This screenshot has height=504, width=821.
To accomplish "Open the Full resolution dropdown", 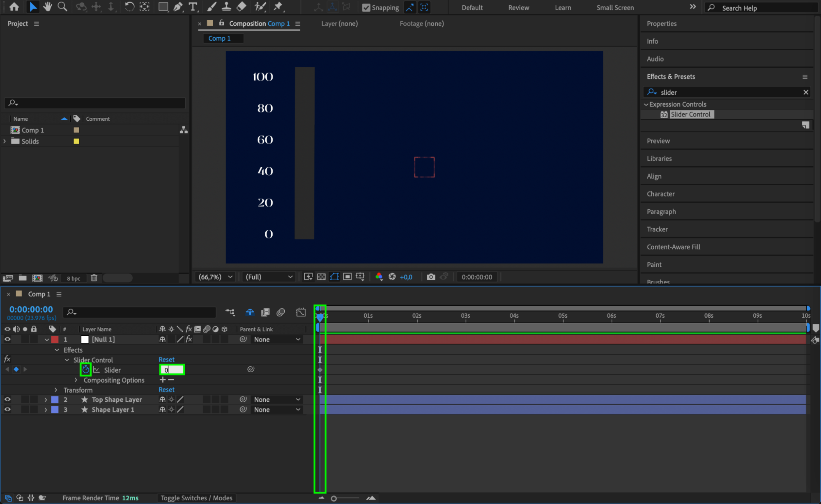I will pos(269,277).
